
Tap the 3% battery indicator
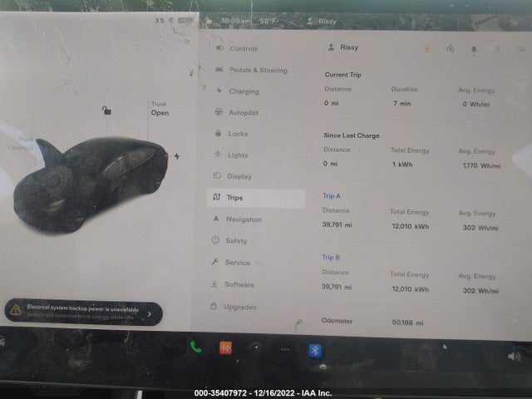[174, 20]
